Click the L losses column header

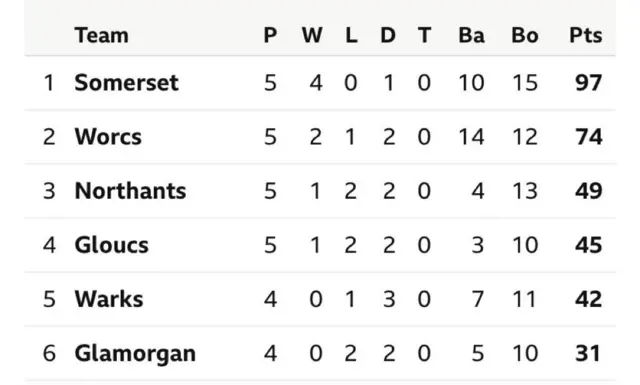(351, 35)
